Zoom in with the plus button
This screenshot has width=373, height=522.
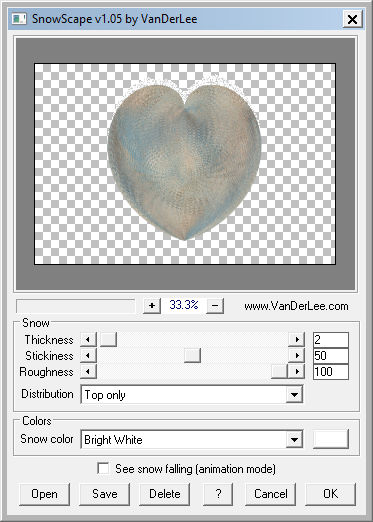pos(152,306)
